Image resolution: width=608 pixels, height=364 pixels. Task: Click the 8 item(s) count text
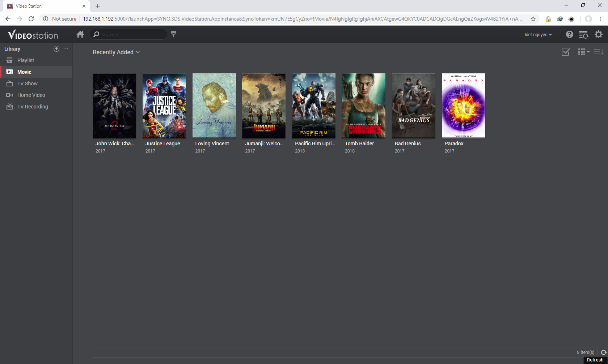(586, 352)
